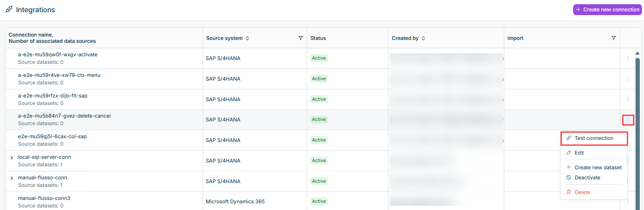Click connection name manual-flusso-conn3
The width and height of the screenshot is (644, 210).
(x=44, y=198)
